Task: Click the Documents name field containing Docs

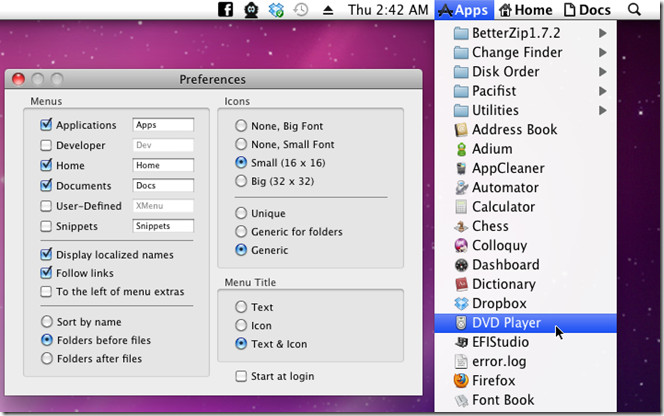Action: pos(163,186)
